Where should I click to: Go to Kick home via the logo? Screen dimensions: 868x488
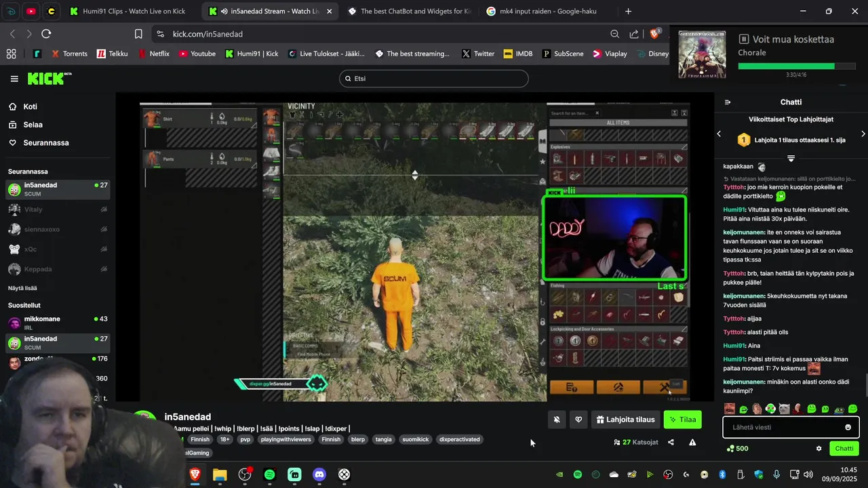48,79
